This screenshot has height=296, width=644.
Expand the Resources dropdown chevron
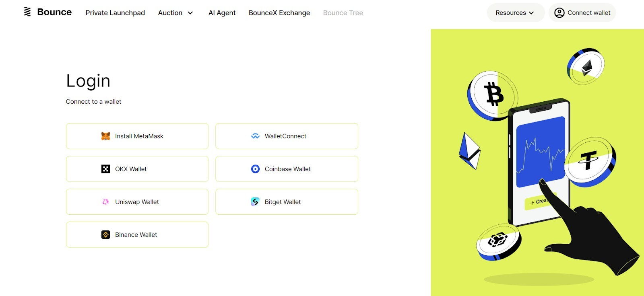coord(531,13)
